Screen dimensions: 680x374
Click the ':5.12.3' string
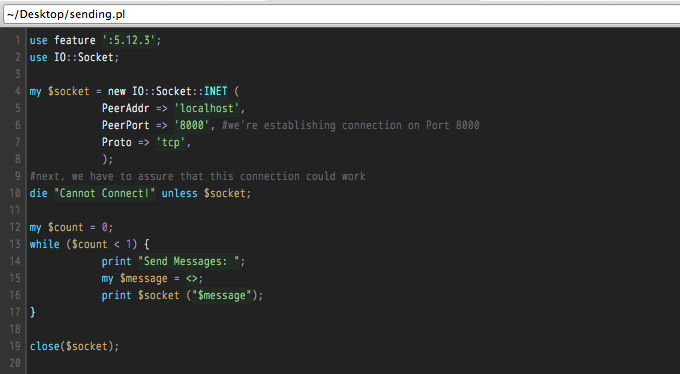(x=129, y=40)
